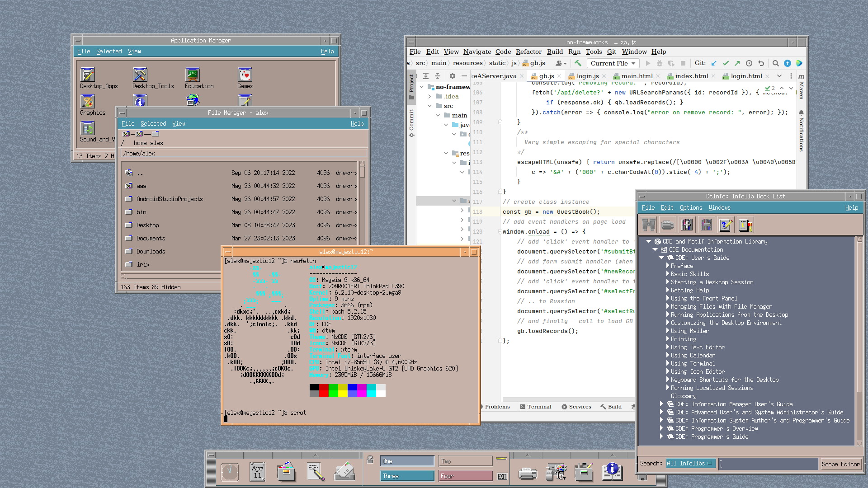Click the padlock lock-screen icon on front panel
This screenshot has width=868, height=488.
(x=370, y=460)
